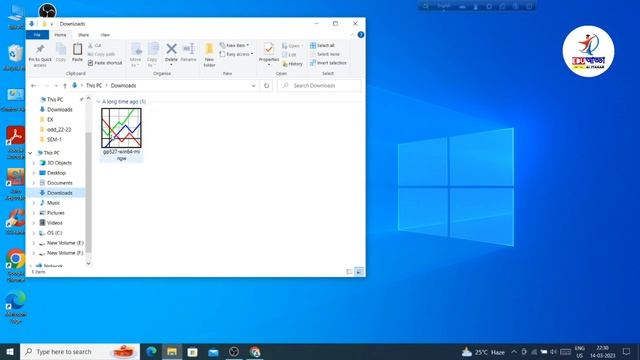Open Chrome from the taskbar
640x360 pixels.
tap(255, 351)
